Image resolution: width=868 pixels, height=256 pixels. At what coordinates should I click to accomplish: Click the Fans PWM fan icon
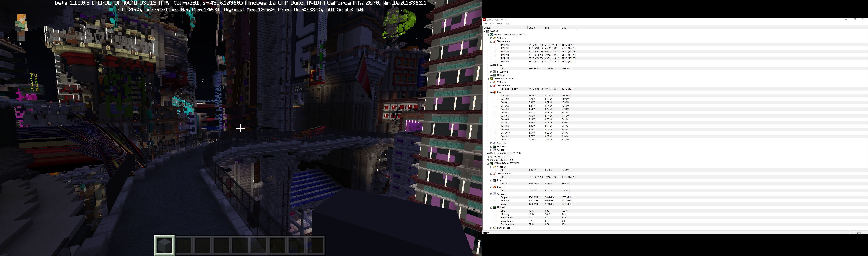point(495,72)
